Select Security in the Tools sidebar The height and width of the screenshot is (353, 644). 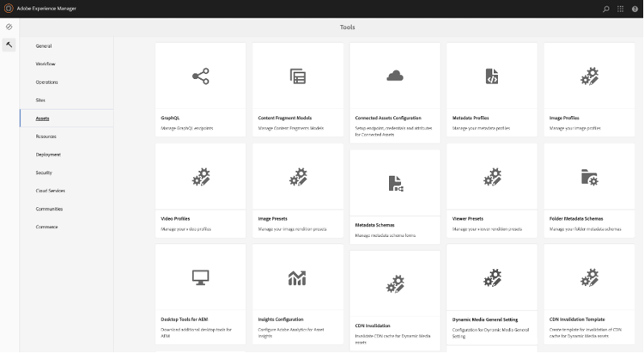(66, 173)
